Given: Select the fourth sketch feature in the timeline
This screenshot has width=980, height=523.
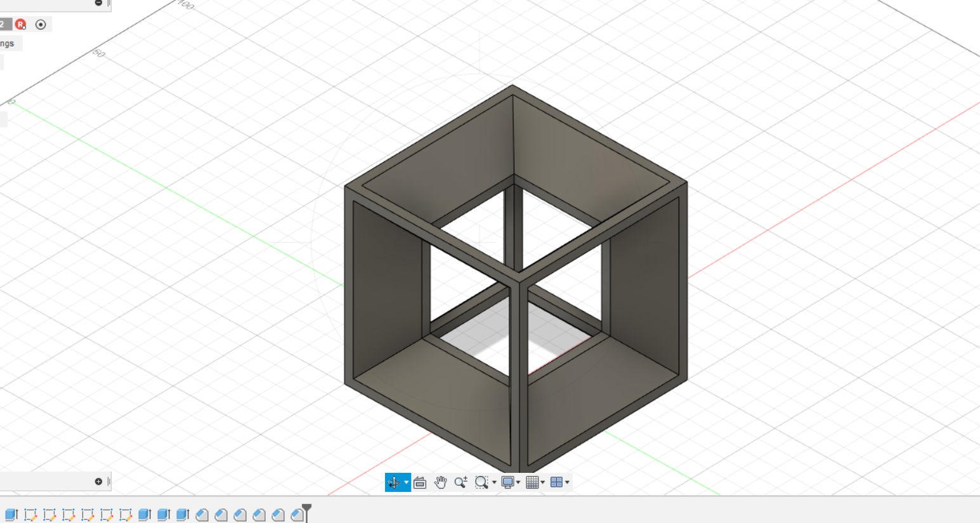Looking at the screenshot, I should [x=88, y=515].
